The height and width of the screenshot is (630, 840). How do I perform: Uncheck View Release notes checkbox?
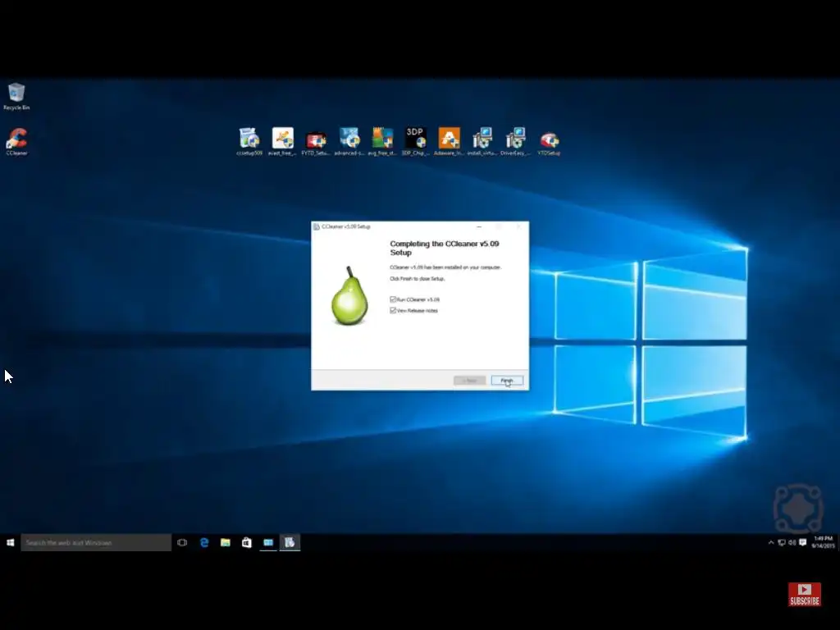(393, 310)
